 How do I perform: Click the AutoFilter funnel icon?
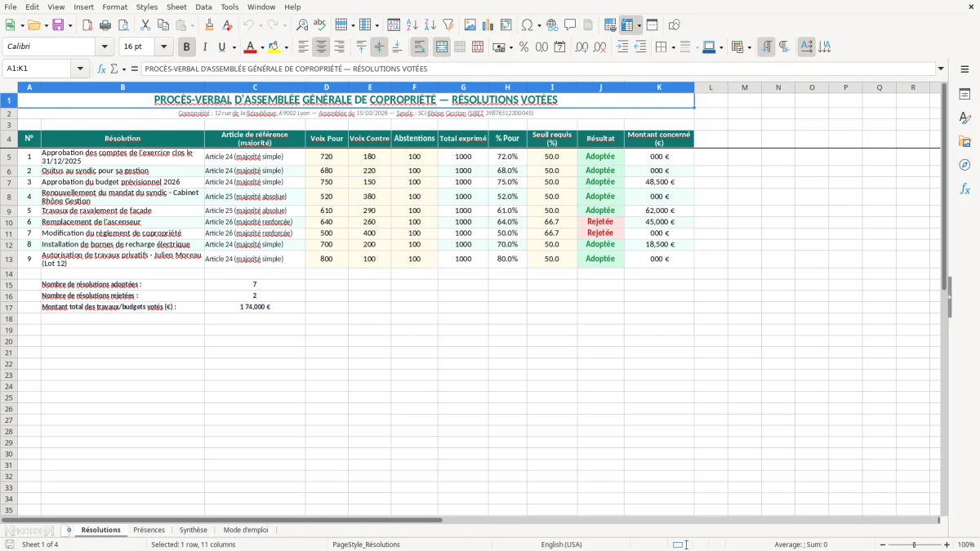click(448, 25)
